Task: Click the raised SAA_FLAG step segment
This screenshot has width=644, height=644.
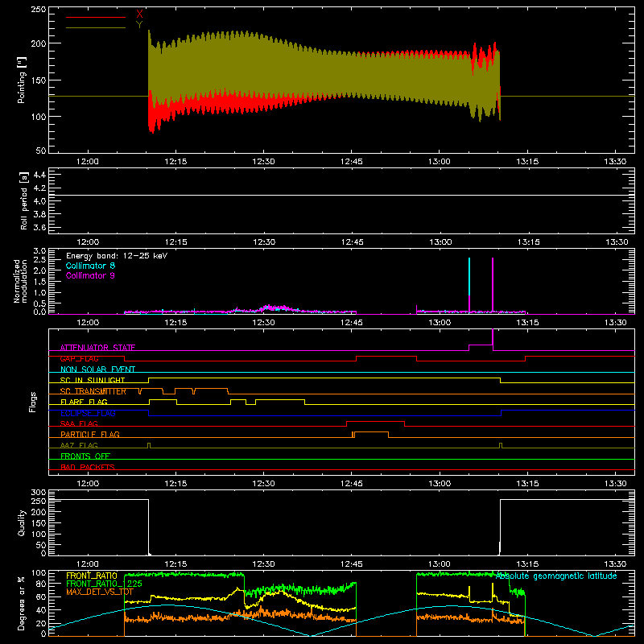Action: coord(375,421)
